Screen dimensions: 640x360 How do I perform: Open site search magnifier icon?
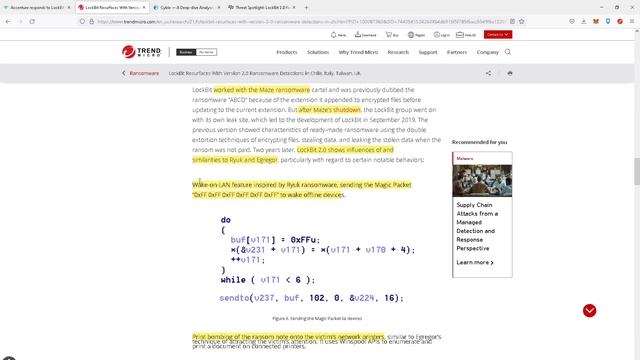(508, 52)
